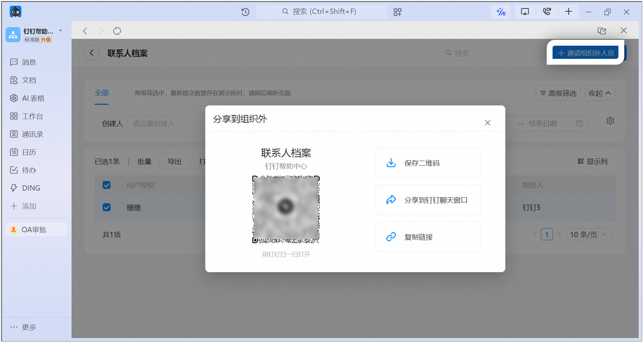The height and width of the screenshot is (343, 644).
Task: Refresh the page with reload icon
Action: pyautogui.click(x=117, y=31)
